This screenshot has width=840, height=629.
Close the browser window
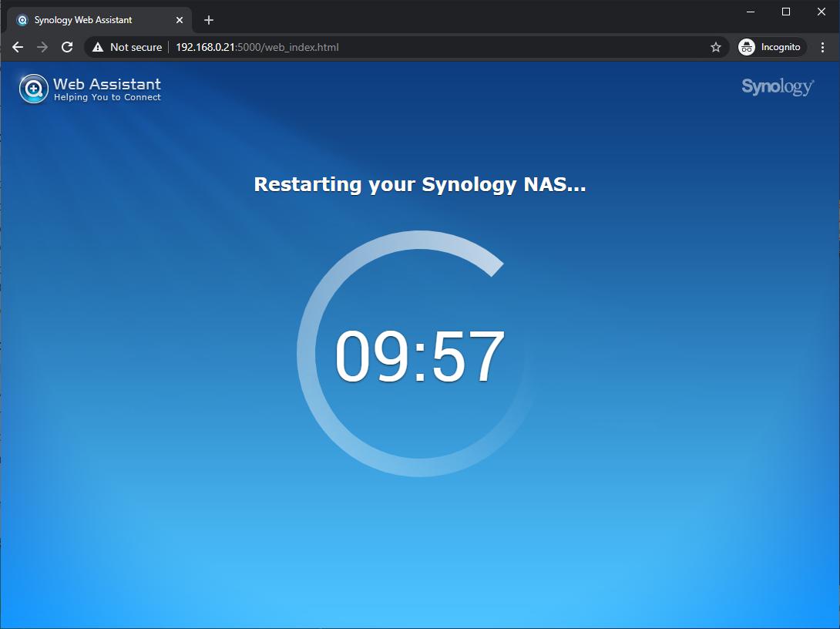coord(822,12)
